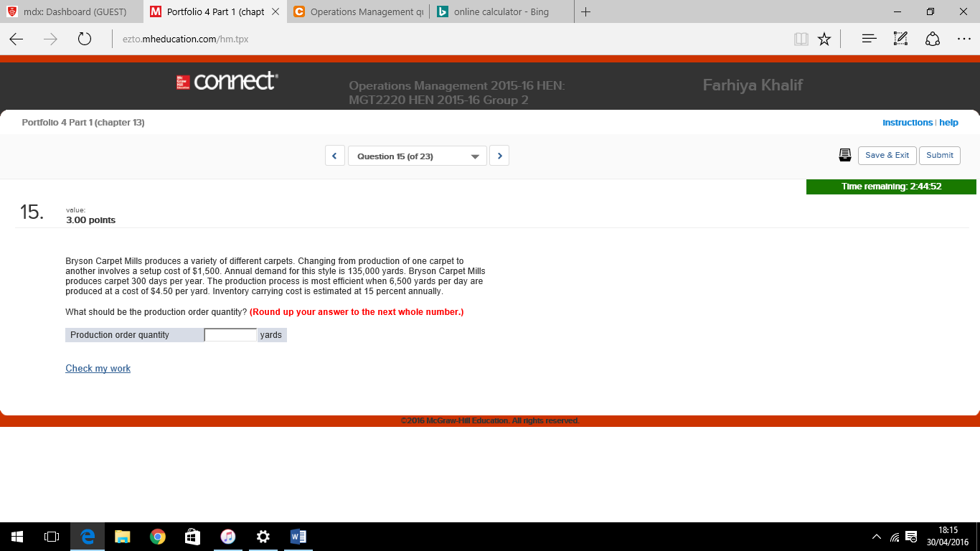
Task: Go back to the previous page
Action: coord(17,39)
